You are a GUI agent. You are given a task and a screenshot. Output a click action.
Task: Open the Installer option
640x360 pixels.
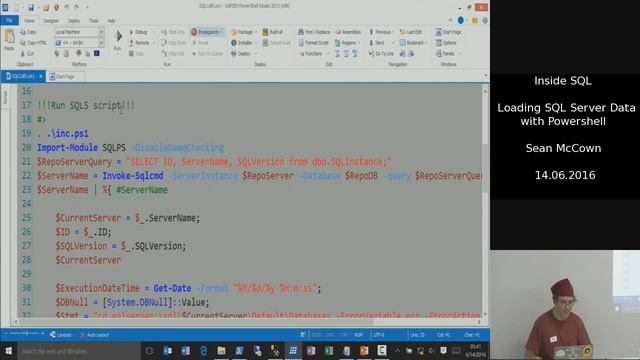coord(242,42)
